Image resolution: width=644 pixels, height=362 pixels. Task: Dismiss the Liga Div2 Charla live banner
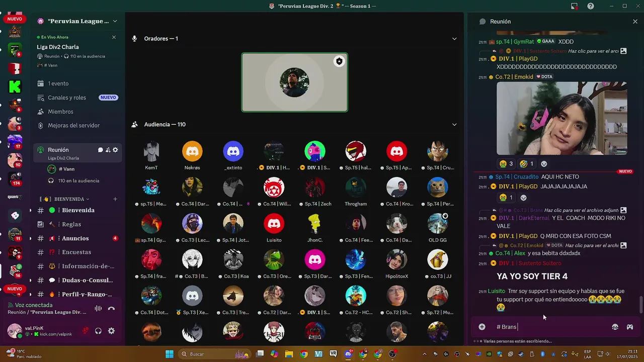click(x=114, y=37)
